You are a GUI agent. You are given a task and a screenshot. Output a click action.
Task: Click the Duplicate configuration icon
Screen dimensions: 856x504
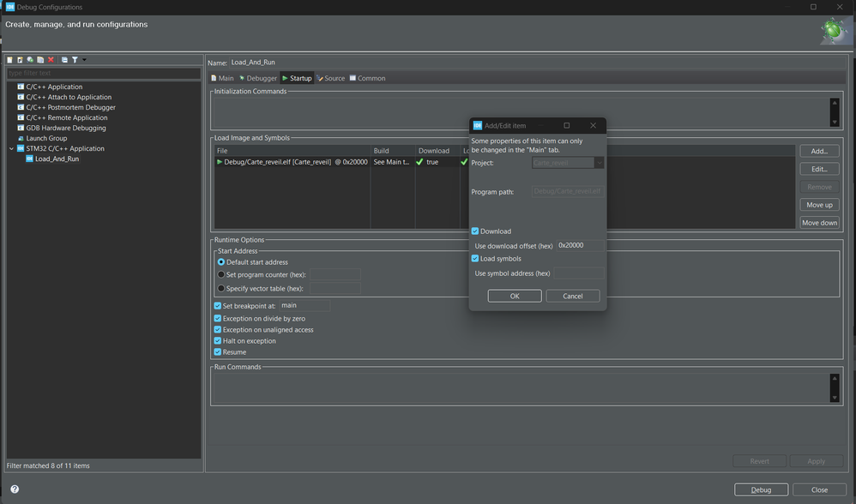coord(40,60)
